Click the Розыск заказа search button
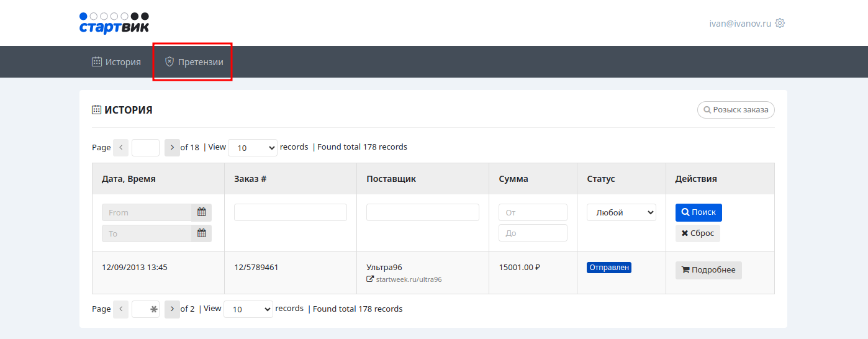The height and width of the screenshot is (339, 868). tap(736, 110)
